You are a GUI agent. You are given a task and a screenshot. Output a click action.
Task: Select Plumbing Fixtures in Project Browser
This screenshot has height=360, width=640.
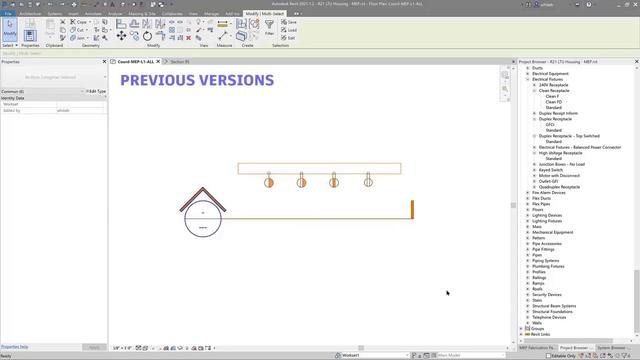point(548,266)
